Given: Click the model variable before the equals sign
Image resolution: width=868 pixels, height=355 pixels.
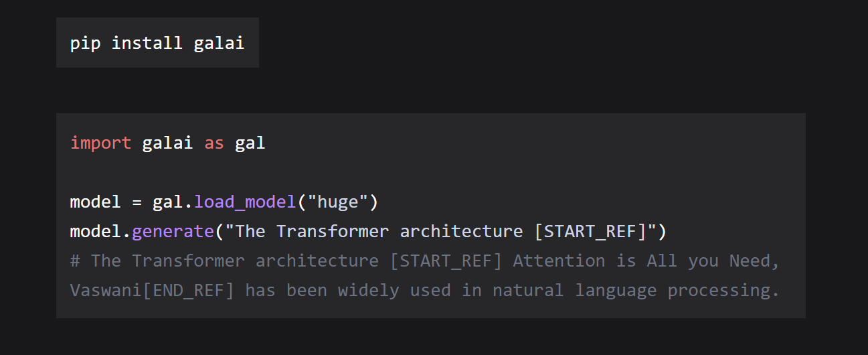Looking at the screenshot, I should tap(96, 202).
